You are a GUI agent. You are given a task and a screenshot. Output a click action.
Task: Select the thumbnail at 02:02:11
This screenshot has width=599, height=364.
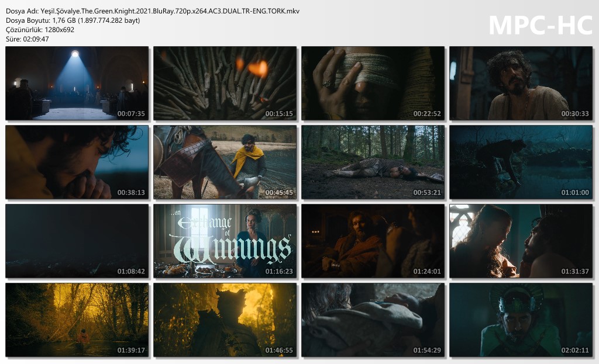521,320
